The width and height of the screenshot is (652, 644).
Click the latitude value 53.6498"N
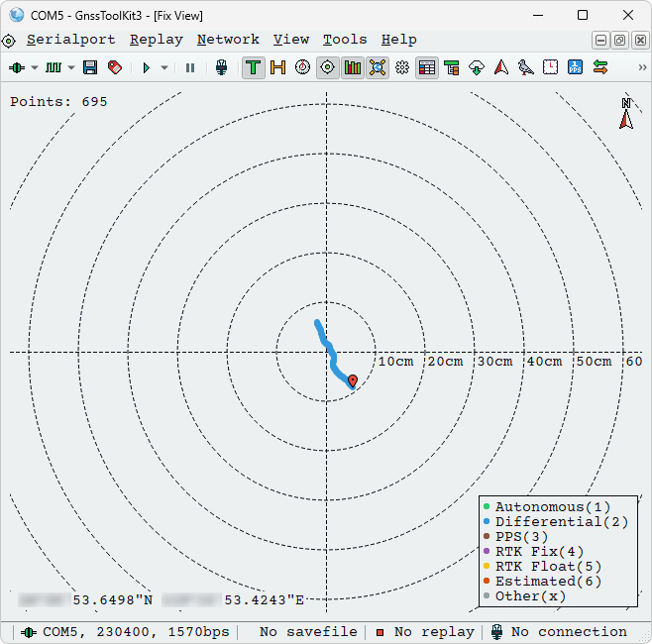pyautogui.click(x=113, y=600)
